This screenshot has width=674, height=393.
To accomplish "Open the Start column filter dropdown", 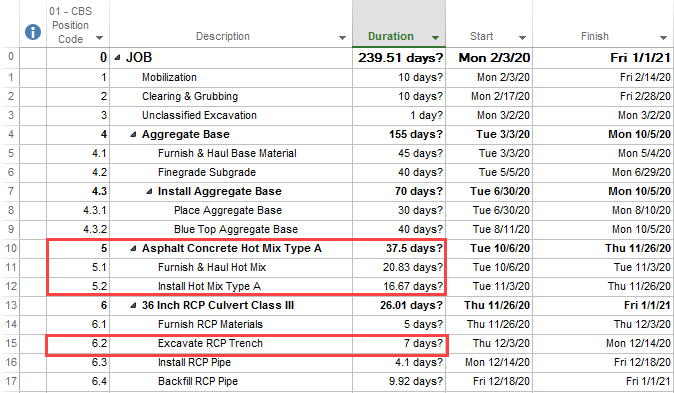I will [x=522, y=38].
